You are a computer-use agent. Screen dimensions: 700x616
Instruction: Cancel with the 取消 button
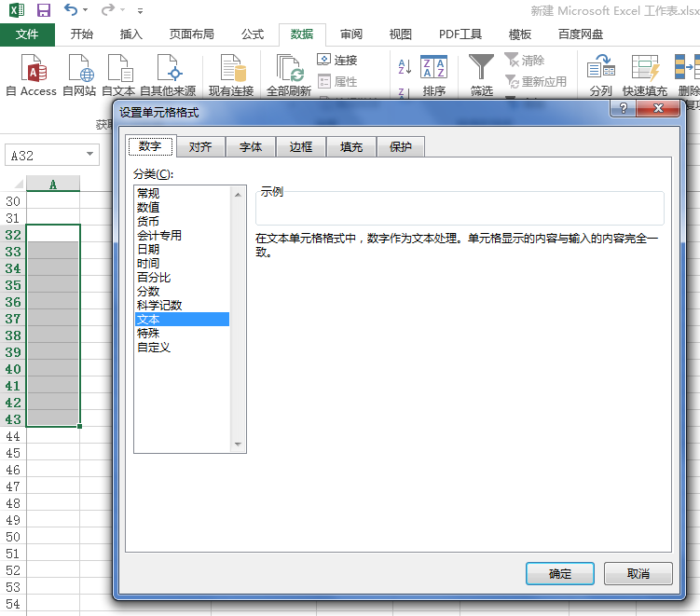pos(638,573)
